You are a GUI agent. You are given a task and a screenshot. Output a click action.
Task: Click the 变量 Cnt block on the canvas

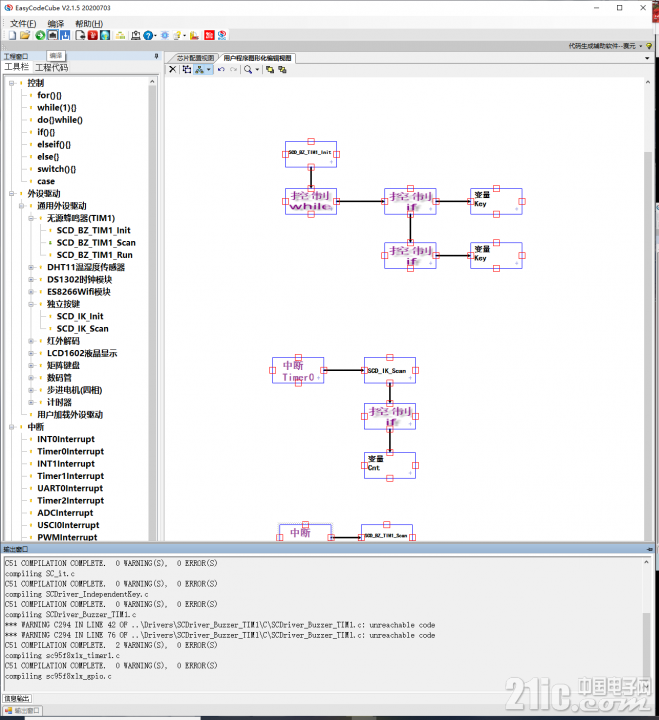pyautogui.click(x=390, y=466)
